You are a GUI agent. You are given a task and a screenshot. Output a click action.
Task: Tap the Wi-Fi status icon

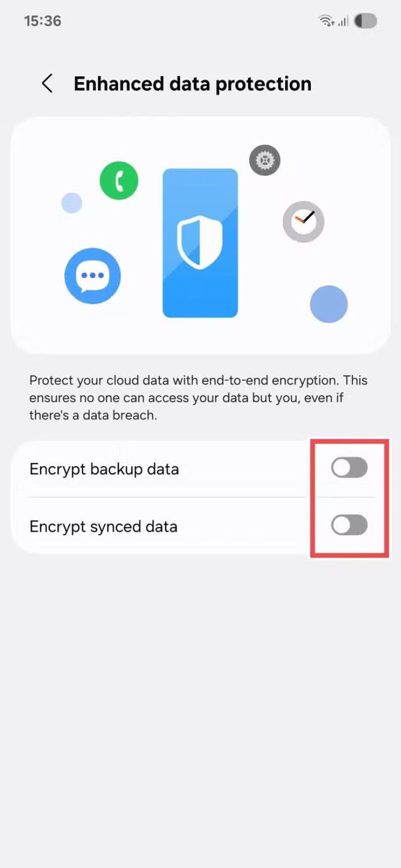click(326, 21)
